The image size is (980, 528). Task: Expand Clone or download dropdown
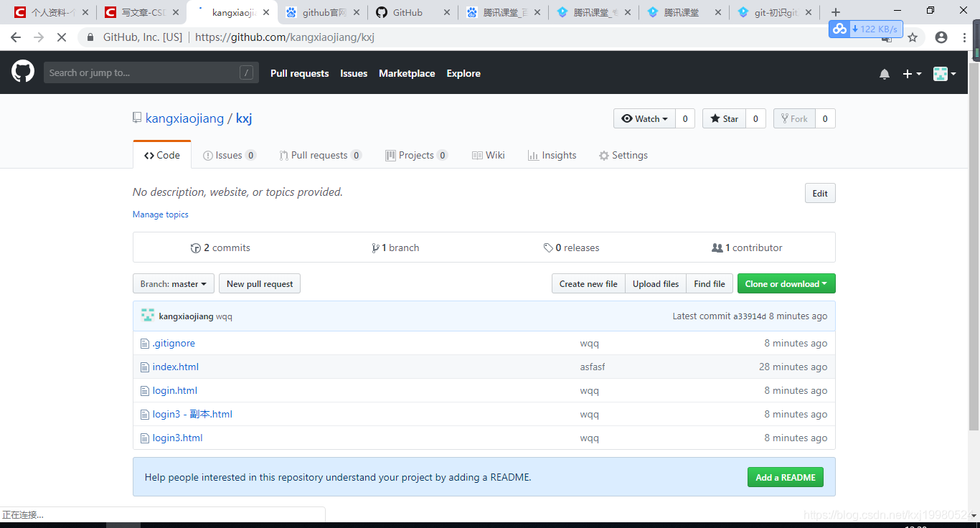click(786, 284)
